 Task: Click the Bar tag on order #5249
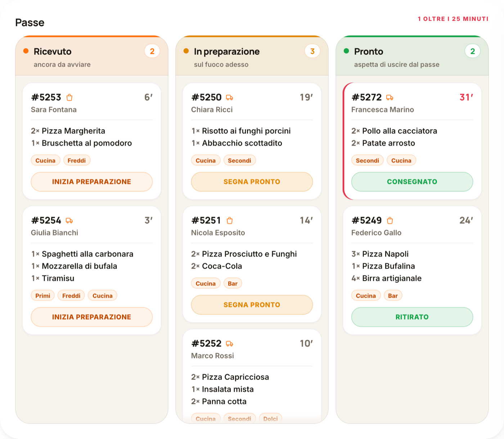click(x=393, y=296)
